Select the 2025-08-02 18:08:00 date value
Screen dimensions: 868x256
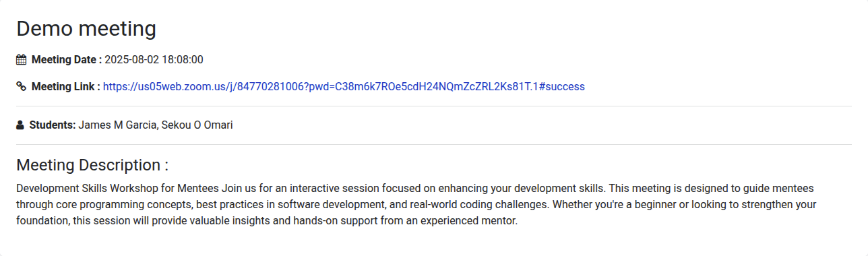click(x=154, y=59)
